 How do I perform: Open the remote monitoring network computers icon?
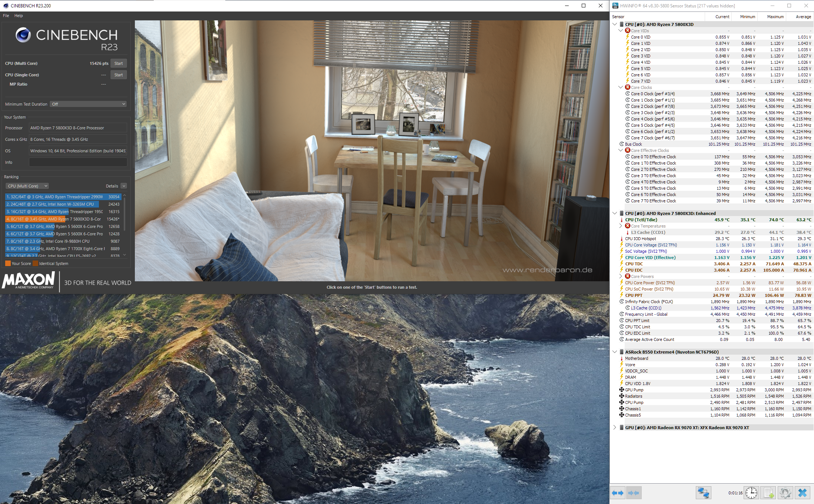click(x=703, y=493)
